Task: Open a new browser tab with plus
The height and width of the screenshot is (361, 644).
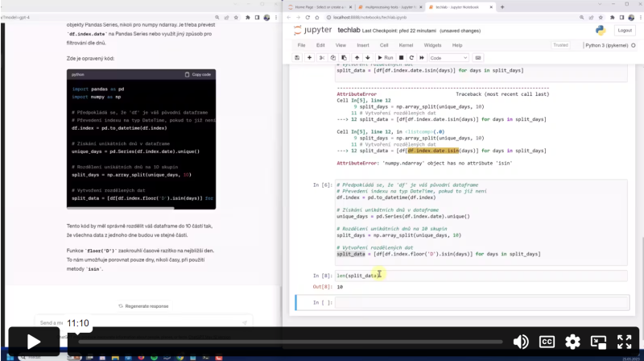Action: point(502,7)
